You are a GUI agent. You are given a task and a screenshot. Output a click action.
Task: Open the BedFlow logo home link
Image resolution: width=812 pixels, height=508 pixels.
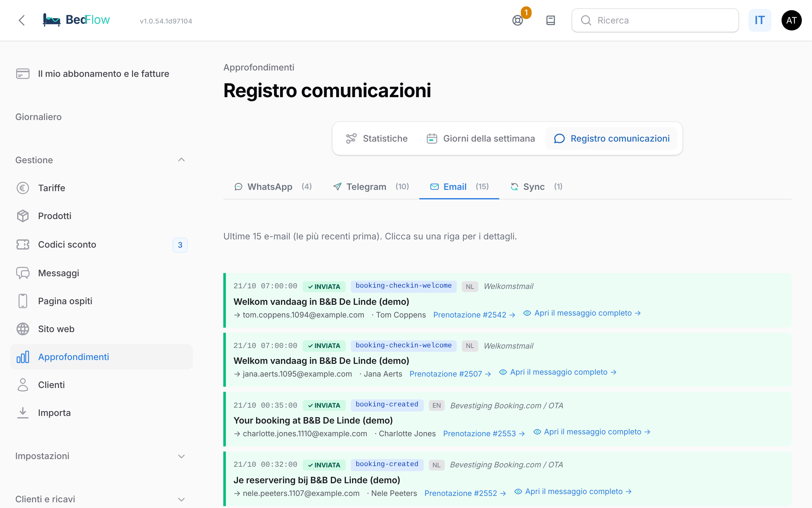point(76,20)
